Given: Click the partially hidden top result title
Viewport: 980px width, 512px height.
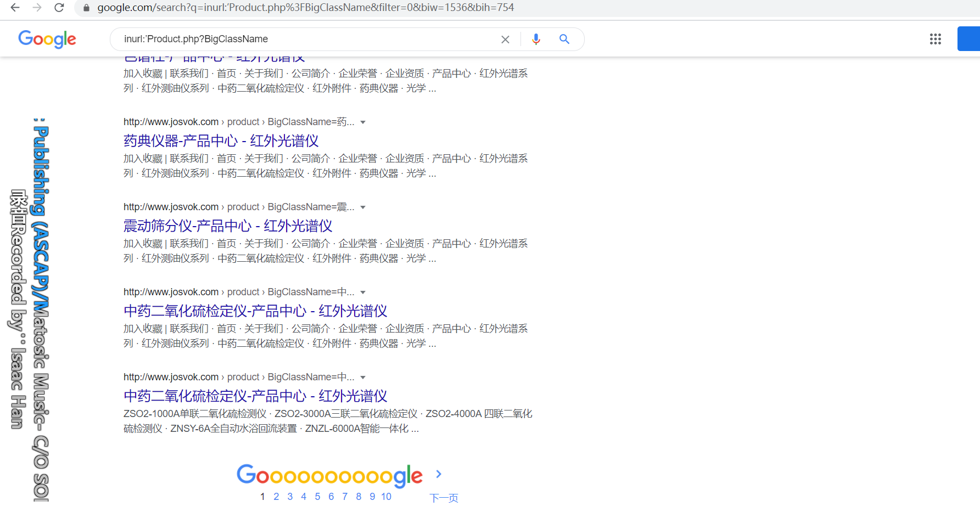Looking at the screenshot, I should (x=214, y=59).
